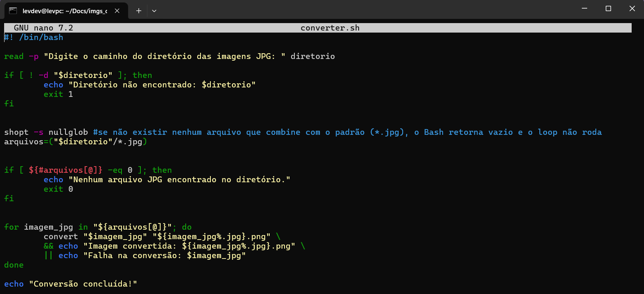Click the 'if [ ! -d "$diretorio" ]; then' line
This screenshot has width=644, height=294.
78,75
